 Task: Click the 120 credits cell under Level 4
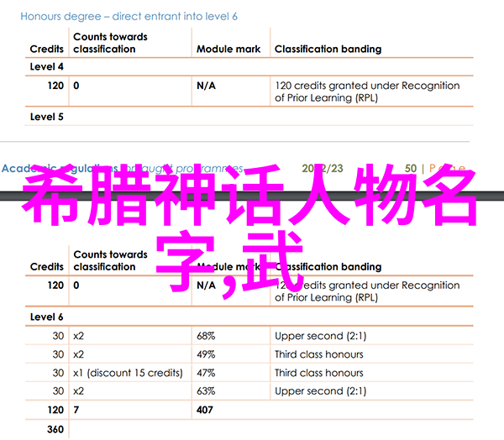click(x=55, y=86)
